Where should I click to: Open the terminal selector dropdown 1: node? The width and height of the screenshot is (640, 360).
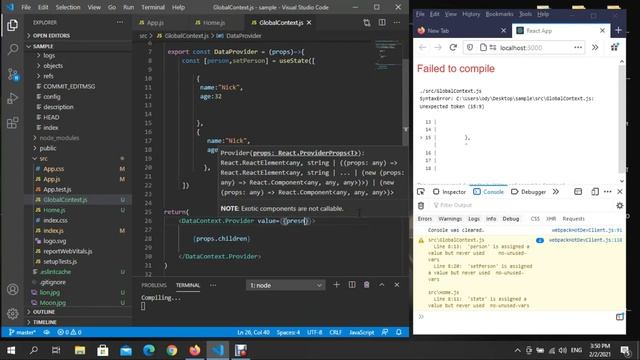(x=285, y=285)
